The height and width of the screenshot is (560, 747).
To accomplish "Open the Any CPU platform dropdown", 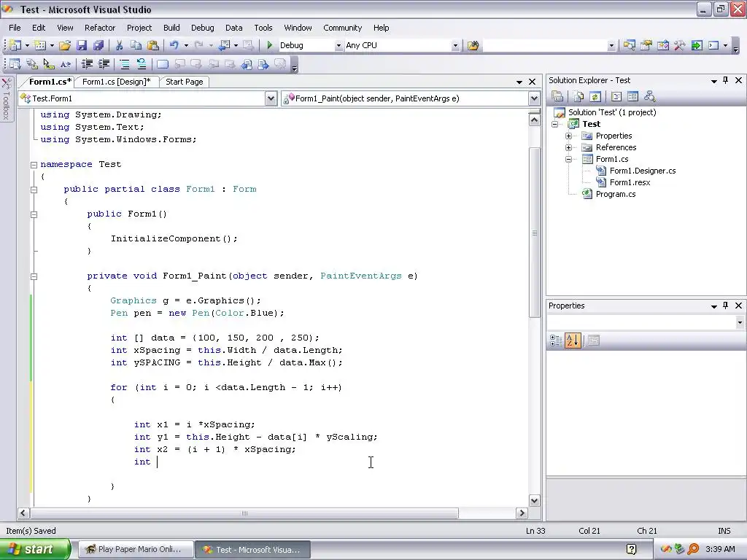I will click(455, 45).
